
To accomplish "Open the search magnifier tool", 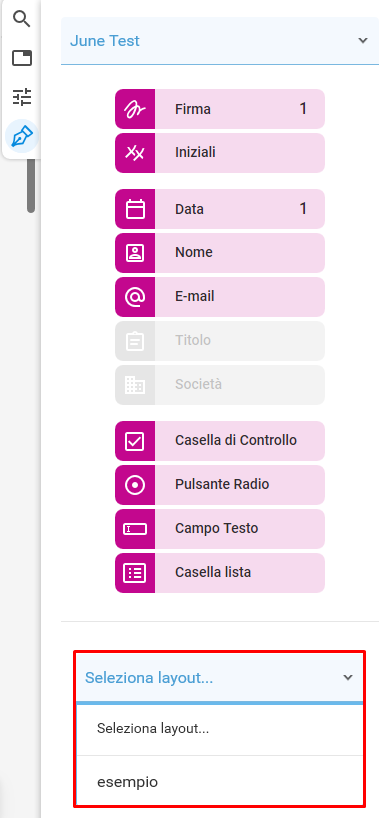I will 21,19.
